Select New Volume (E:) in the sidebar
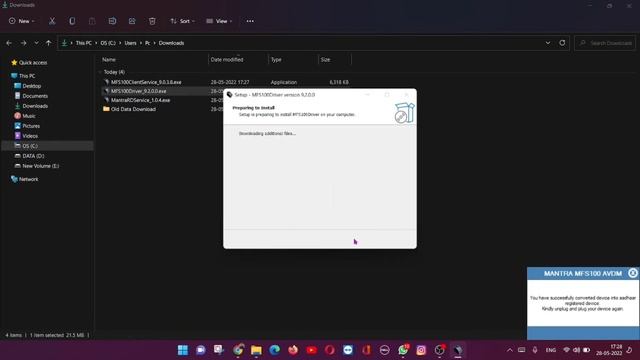This screenshot has width=640, height=360. click(x=40, y=166)
